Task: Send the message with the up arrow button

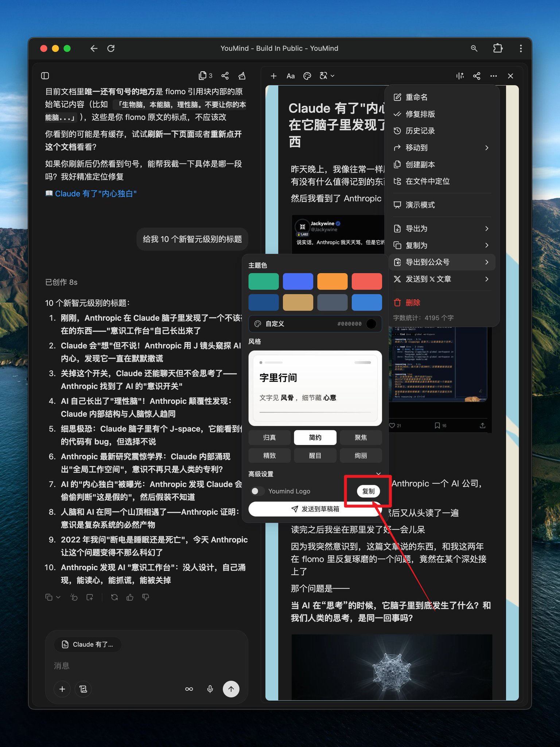Action: 231,689
